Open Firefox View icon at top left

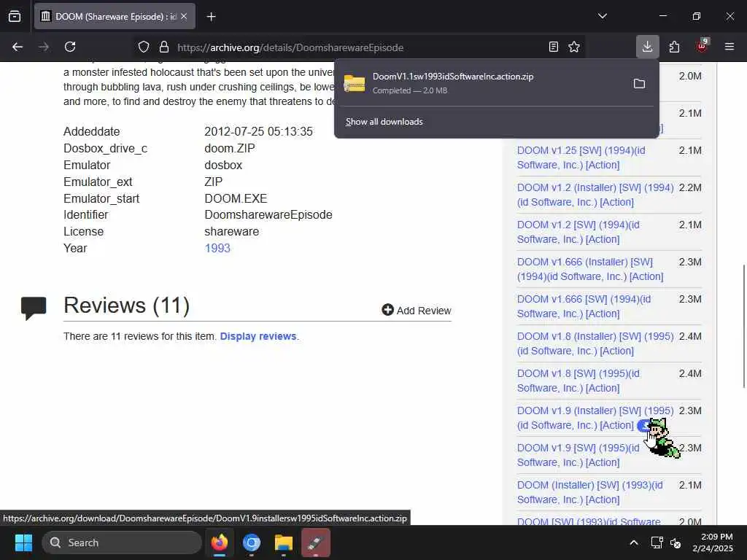15,16
